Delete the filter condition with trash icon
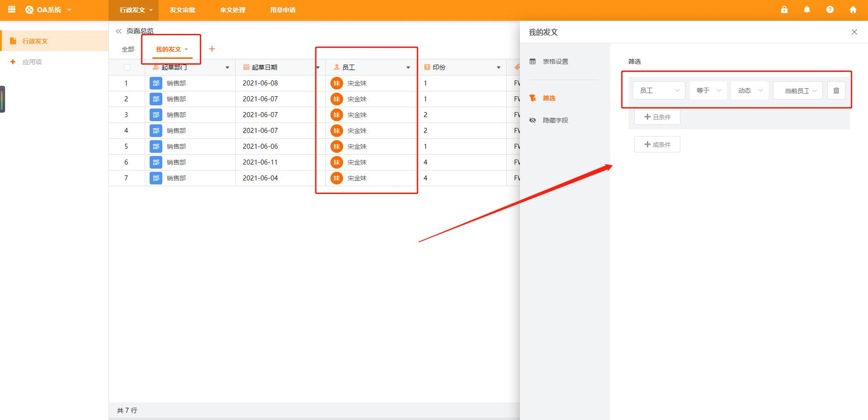The height and width of the screenshot is (420, 868). (836, 90)
